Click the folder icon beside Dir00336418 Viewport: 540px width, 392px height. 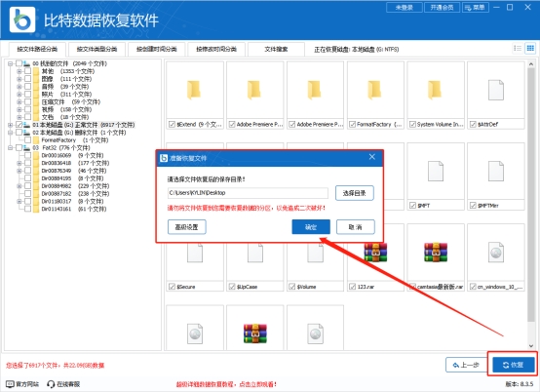point(36,163)
